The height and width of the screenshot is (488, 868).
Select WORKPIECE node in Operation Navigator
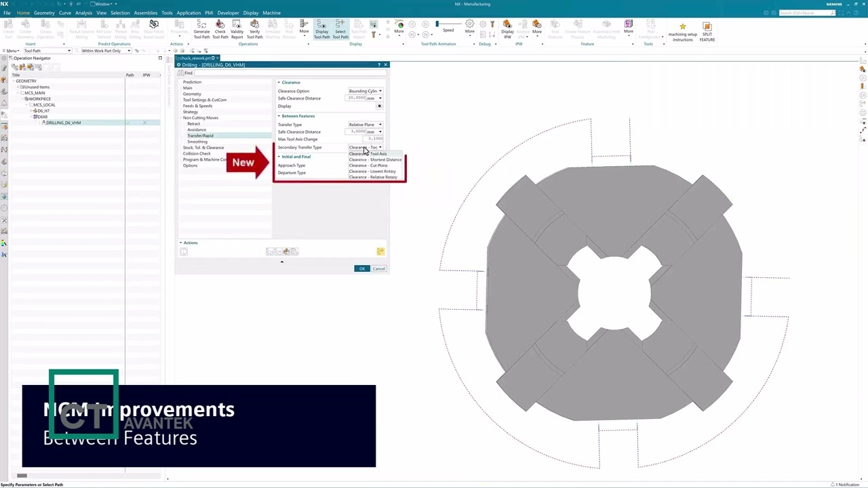tap(39, 99)
